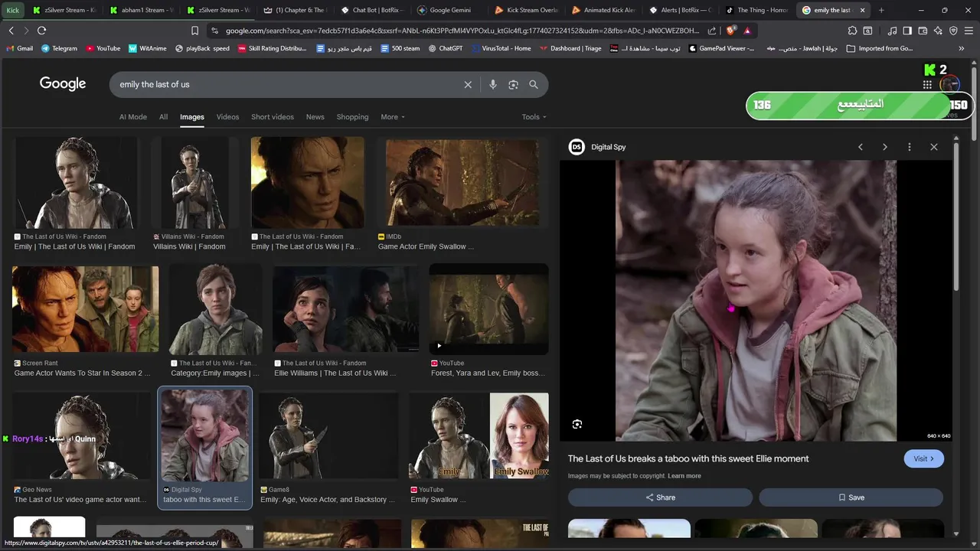Select the Shopping search tab
The width and height of the screenshot is (980, 551).
click(352, 117)
